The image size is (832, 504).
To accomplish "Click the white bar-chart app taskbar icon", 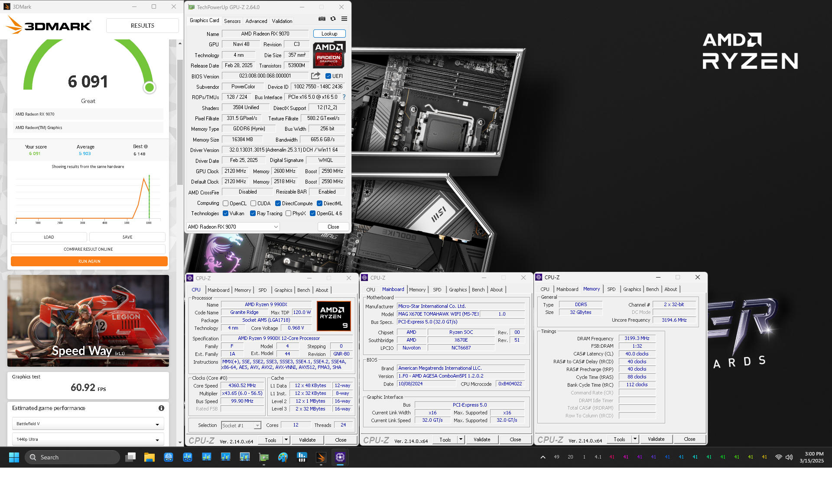I will click(x=302, y=457).
